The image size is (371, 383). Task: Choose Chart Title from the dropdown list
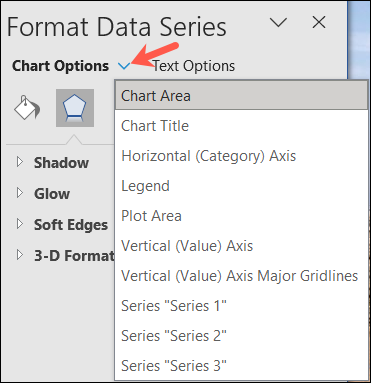tap(241, 126)
